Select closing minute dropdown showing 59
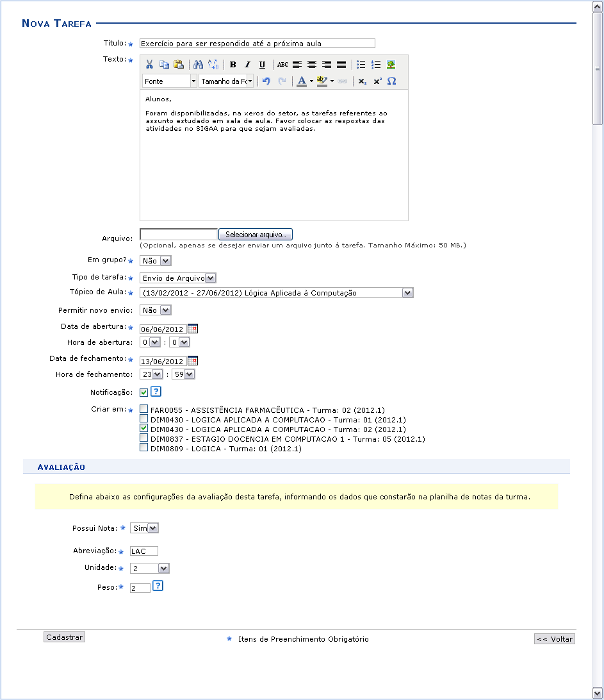The height and width of the screenshot is (700, 604). click(183, 374)
